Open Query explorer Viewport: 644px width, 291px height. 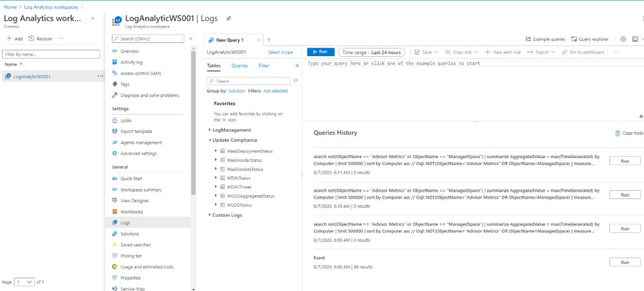(x=590, y=39)
